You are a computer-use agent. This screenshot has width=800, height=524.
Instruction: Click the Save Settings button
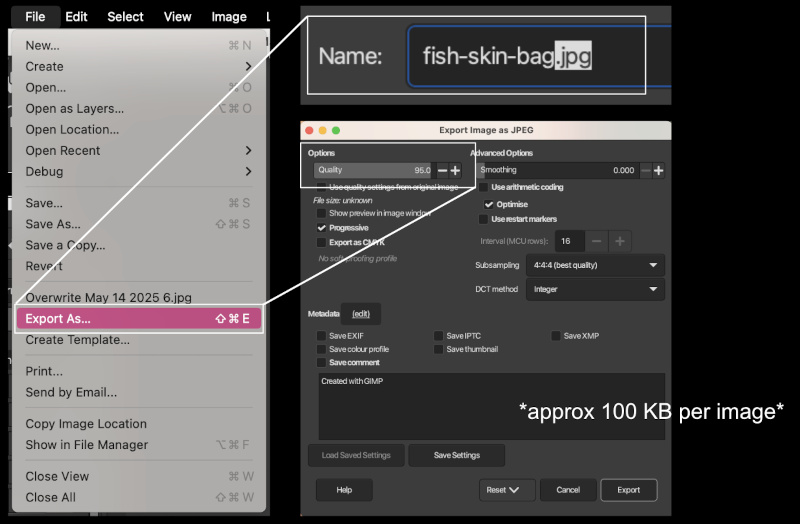click(456, 455)
